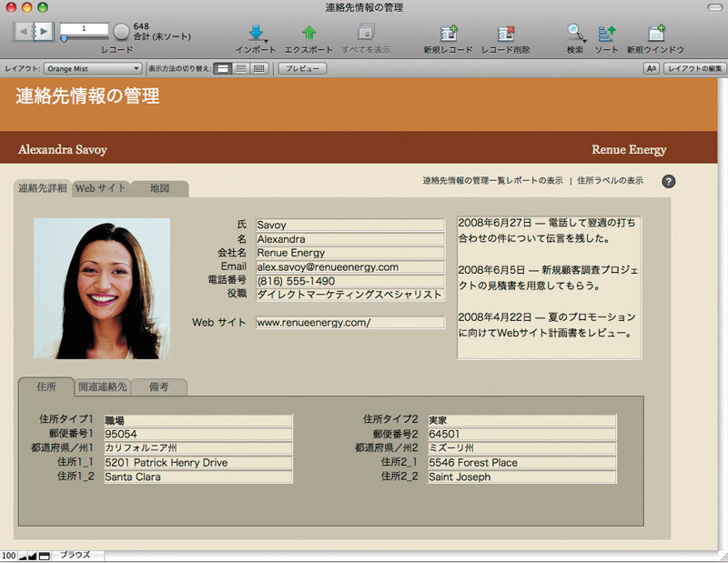Click the help question mark icon
This screenshot has width=728, height=563.
coord(669,181)
